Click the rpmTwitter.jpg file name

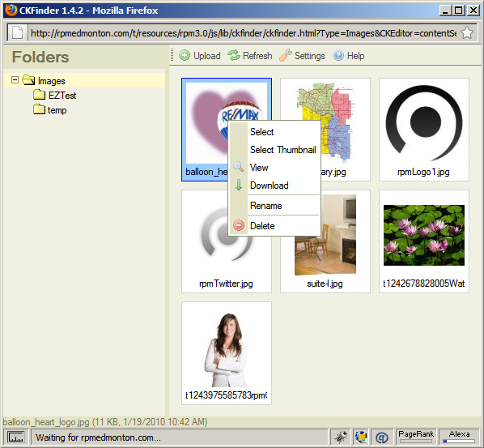click(x=226, y=284)
